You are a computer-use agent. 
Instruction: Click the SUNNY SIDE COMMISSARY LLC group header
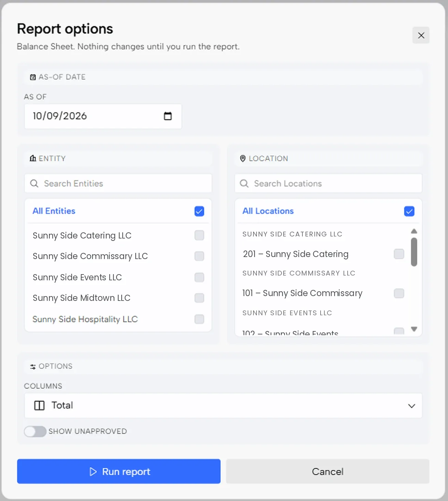pyautogui.click(x=299, y=273)
